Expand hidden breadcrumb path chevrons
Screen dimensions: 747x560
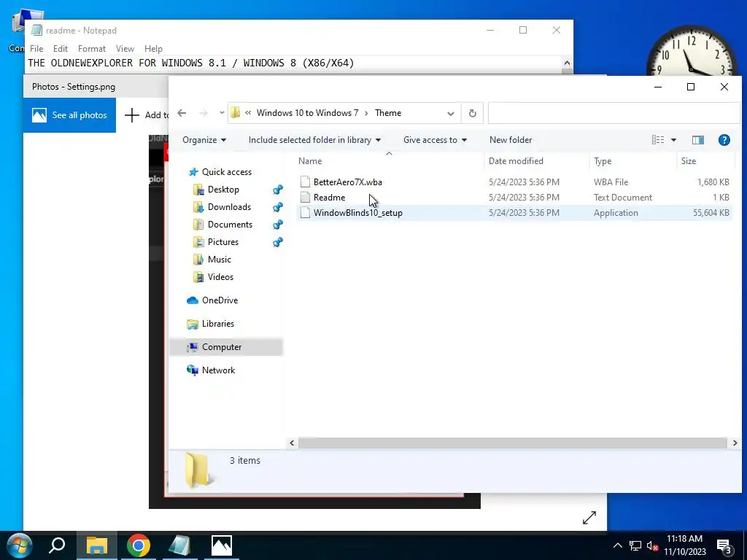click(248, 113)
